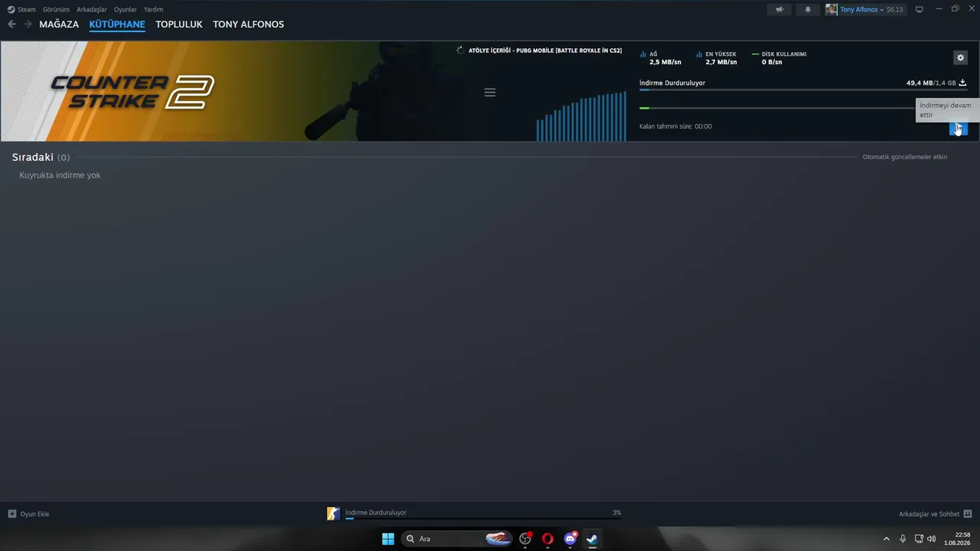Open the Steam menu
This screenshot has height=551, width=980.
(x=21, y=9)
